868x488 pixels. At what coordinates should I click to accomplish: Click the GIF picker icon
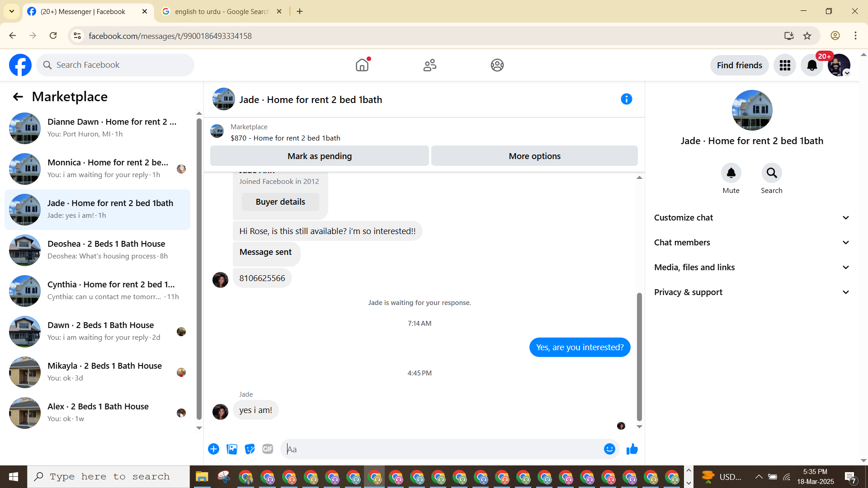(x=268, y=449)
